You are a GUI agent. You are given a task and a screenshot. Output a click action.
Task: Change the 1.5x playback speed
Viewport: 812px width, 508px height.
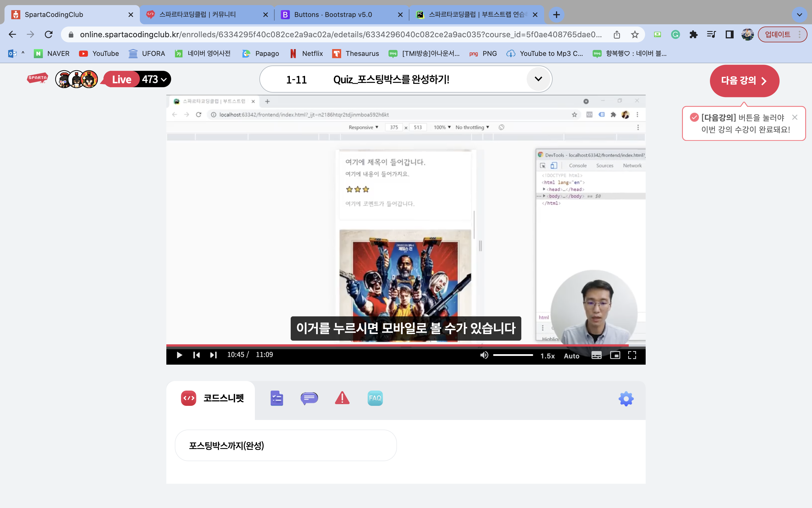click(x=547, y=356)
